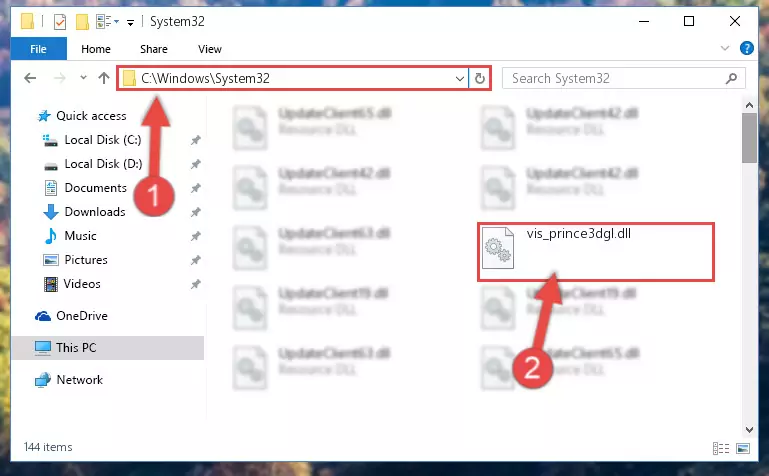This screenshot has height=476, width=769.
Task: Open the Share ribbon tab
Action: point(154,49)
